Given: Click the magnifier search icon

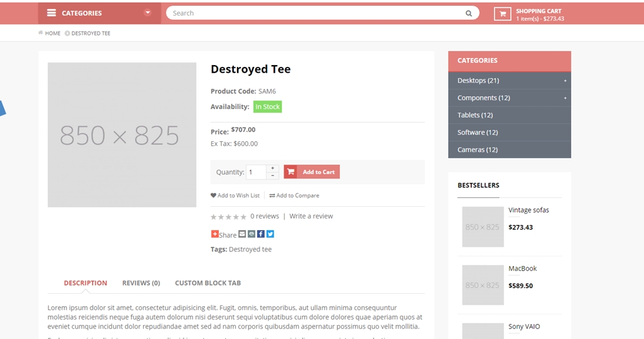Looking at the screenshot, I should pos(469,14).
